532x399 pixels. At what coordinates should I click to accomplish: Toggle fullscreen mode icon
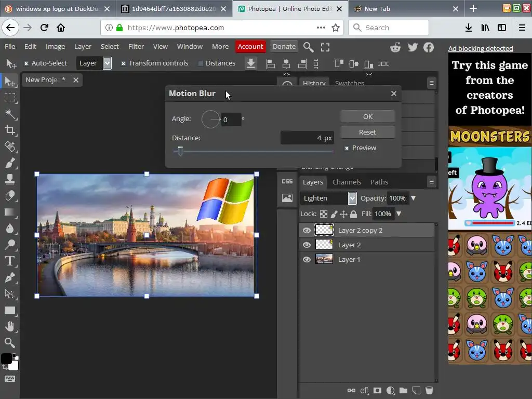[325, 47]
